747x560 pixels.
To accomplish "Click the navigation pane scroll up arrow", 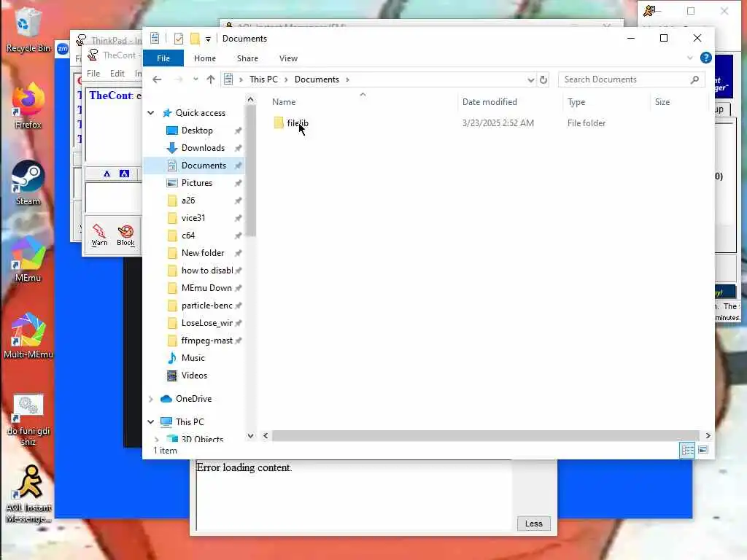I will point(251,99).
